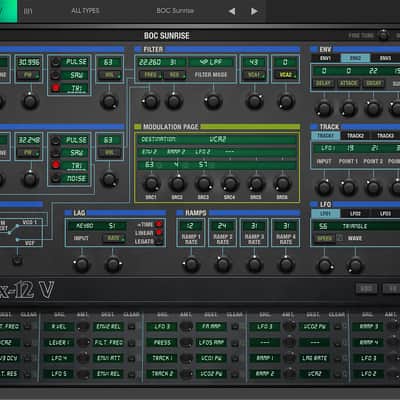
Task: Switch to the LFO3 tab
Action: 385,213
